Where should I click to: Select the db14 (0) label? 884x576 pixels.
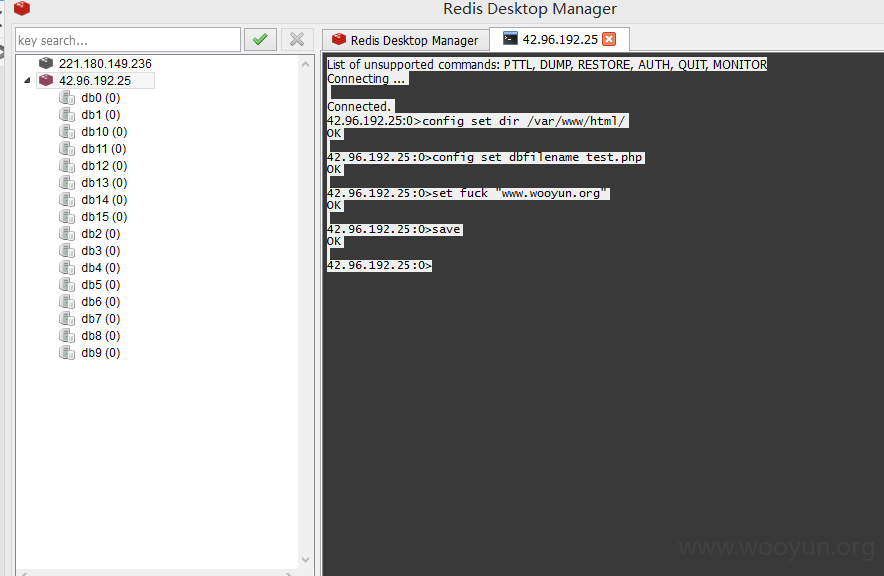pyautogui.click(x=104, y=200)
